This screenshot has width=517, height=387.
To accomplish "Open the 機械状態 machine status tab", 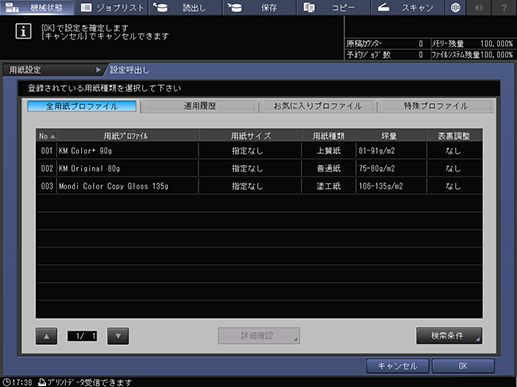I will [x=37, y=7].
